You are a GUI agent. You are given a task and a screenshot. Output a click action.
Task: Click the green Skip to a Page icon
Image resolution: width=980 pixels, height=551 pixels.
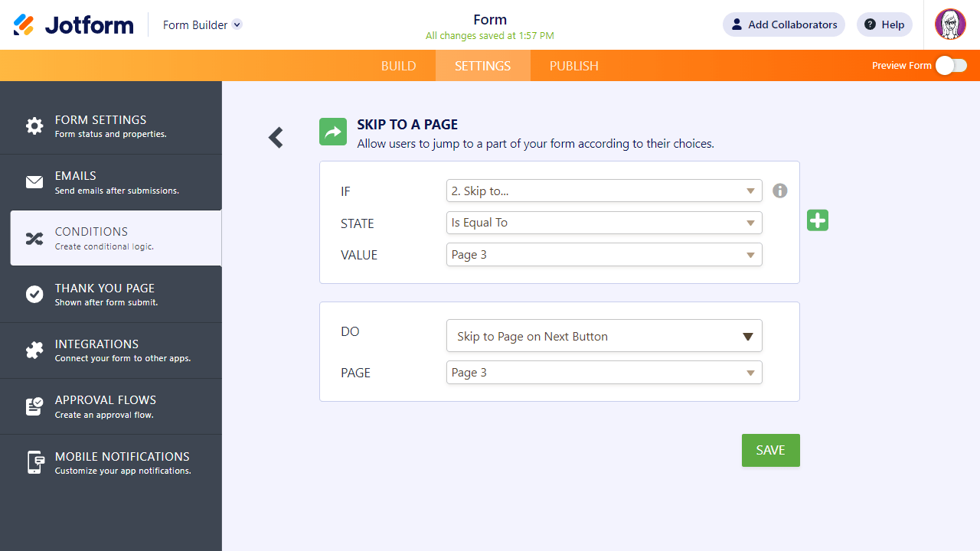click(x=333, y=132)
